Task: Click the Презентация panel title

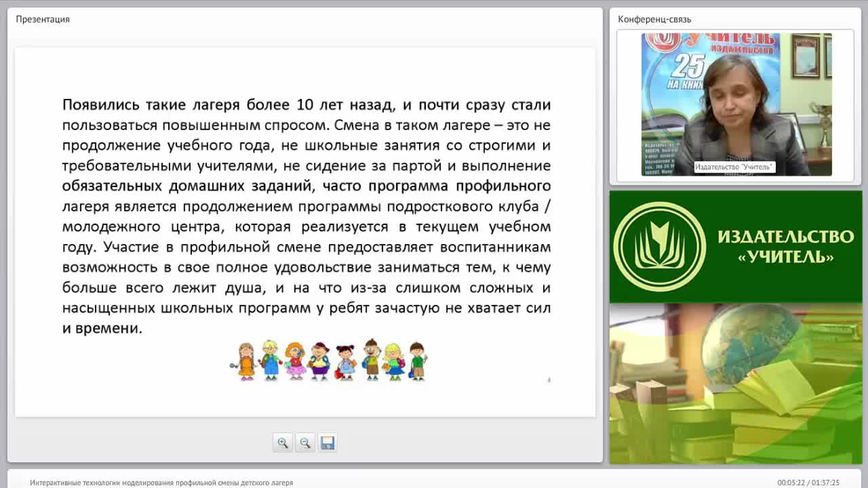Action: click(x=43, y=19)
